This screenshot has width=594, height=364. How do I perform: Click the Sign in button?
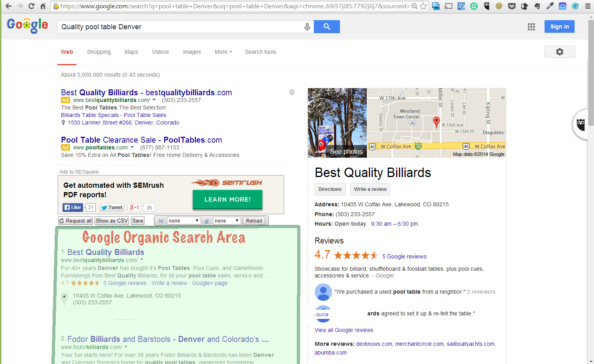(559, 26)
